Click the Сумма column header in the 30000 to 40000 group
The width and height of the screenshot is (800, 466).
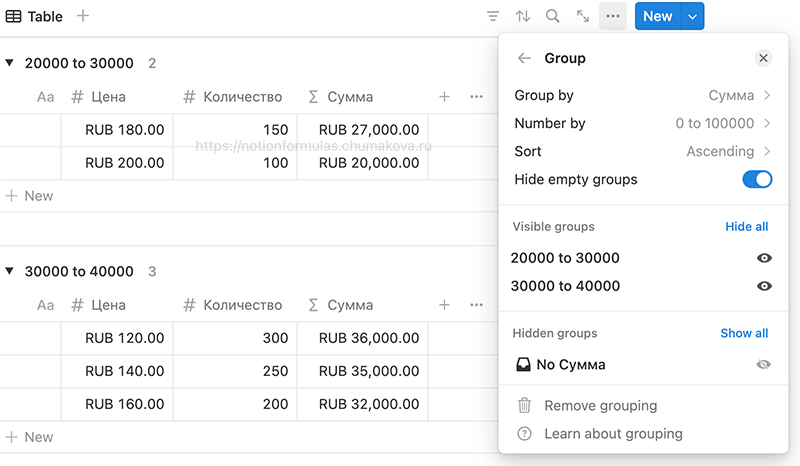coord(341,305)
